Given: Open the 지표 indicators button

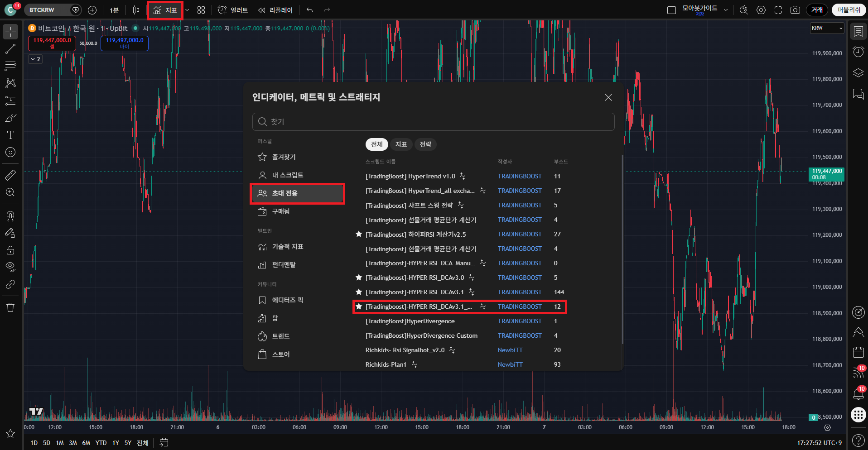Looking at the screenshot, I should 165,10.
